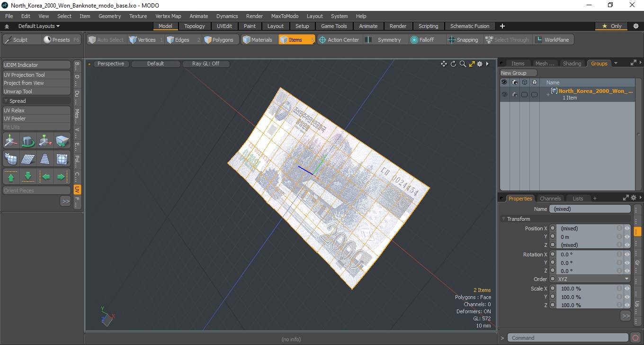644x345 pixels.
Task: Collapse the Spread section
Action: click(6, 101)
